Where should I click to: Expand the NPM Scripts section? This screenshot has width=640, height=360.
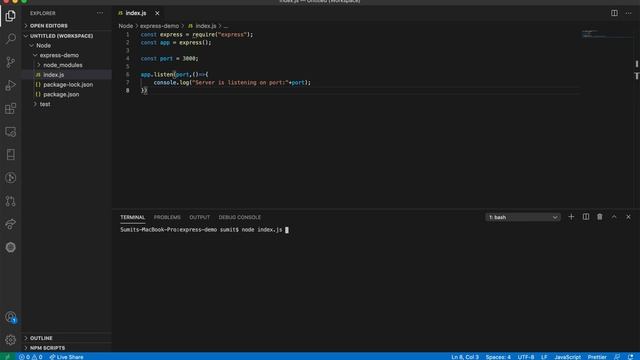coord(45,348)
